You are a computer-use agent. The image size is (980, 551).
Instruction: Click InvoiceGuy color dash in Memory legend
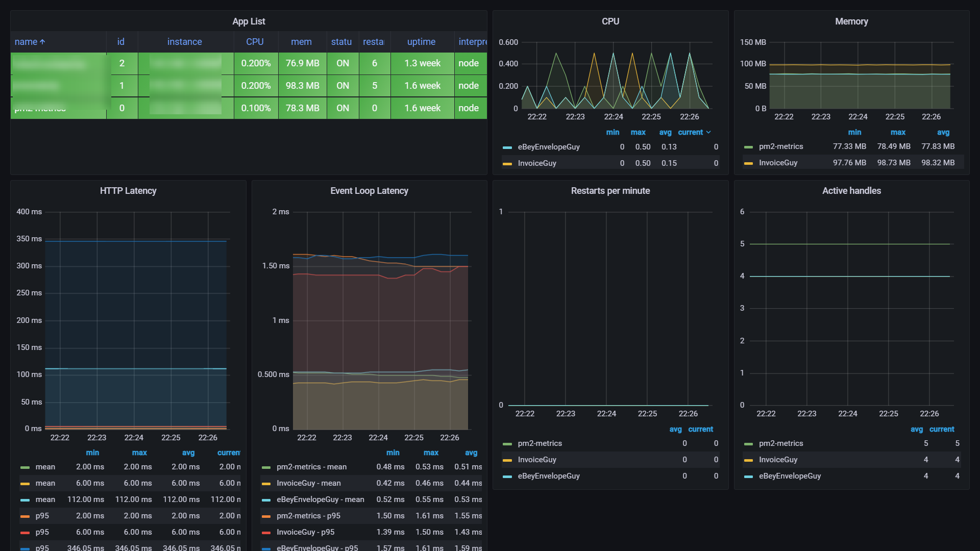(748, 163)
